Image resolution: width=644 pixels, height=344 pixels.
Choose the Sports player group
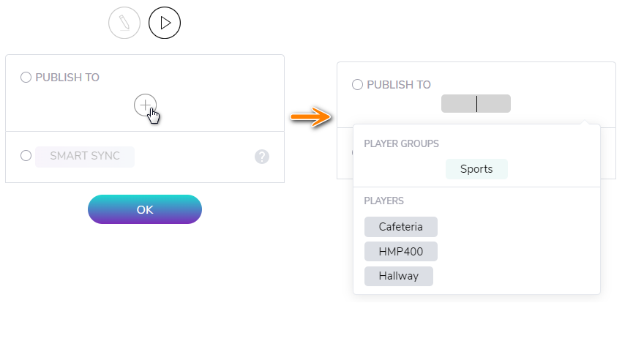476,169
